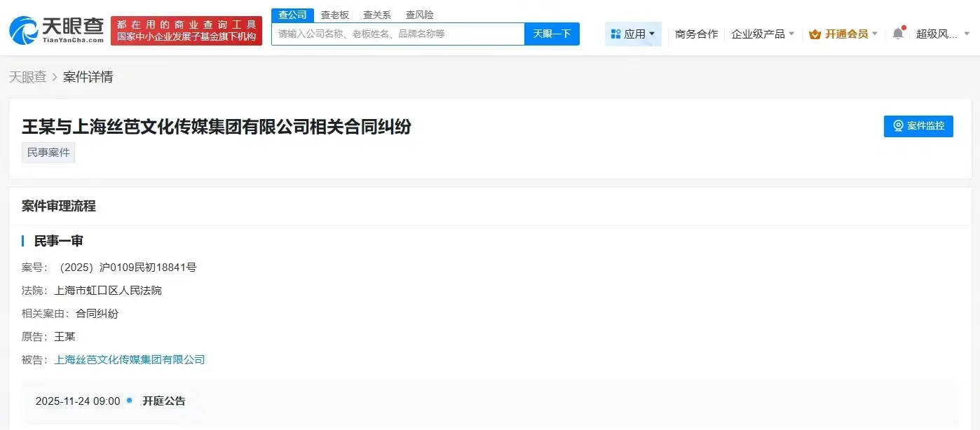Open the 商务合作 link

696,34
